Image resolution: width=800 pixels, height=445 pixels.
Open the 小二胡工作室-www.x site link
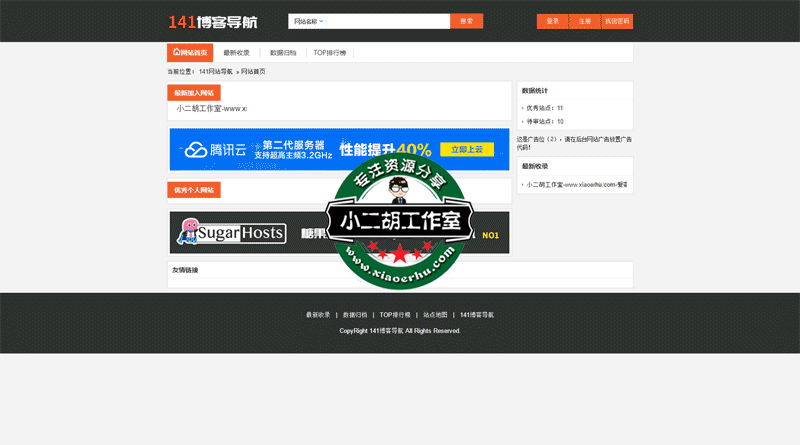pos(211,108)
